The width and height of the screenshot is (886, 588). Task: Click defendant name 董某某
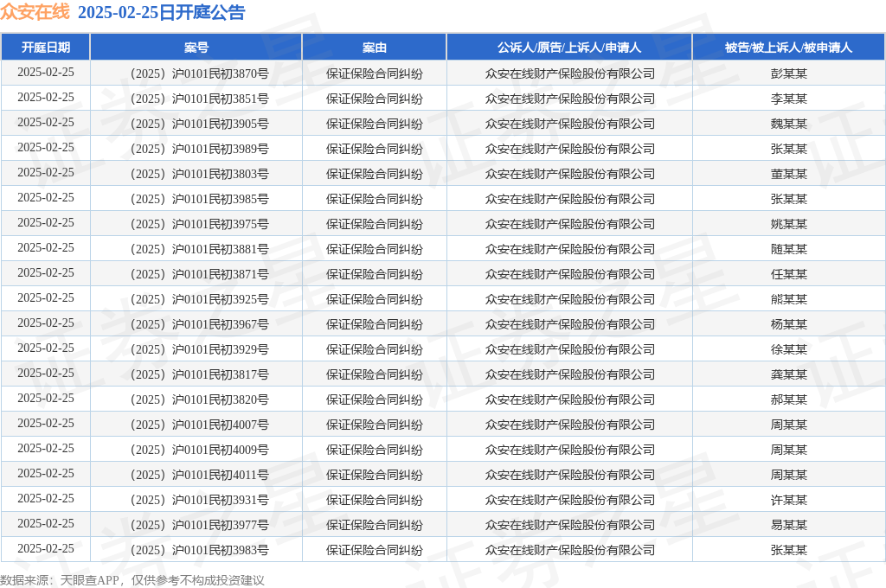click(789, 174)
